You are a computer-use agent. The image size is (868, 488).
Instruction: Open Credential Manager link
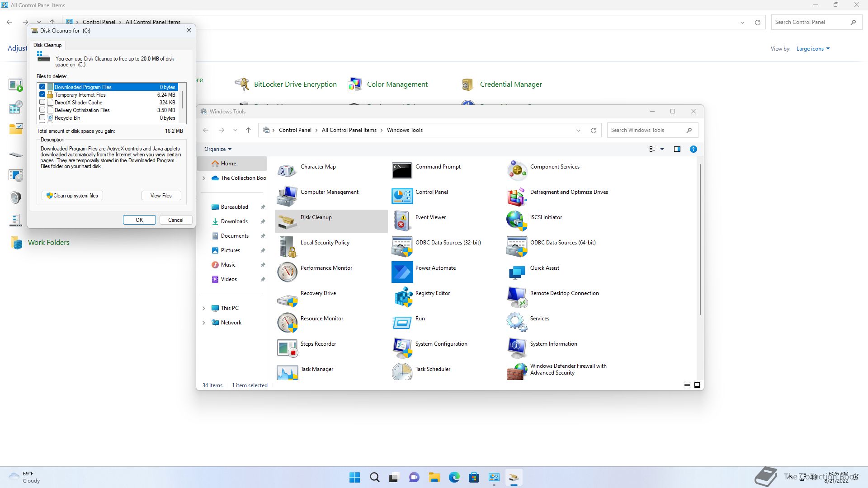(511, 84)
